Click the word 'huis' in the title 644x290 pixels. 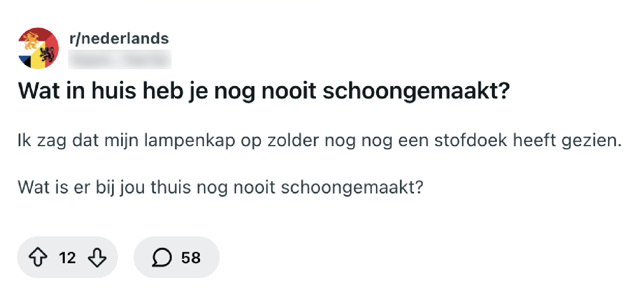tap(114, 91)
